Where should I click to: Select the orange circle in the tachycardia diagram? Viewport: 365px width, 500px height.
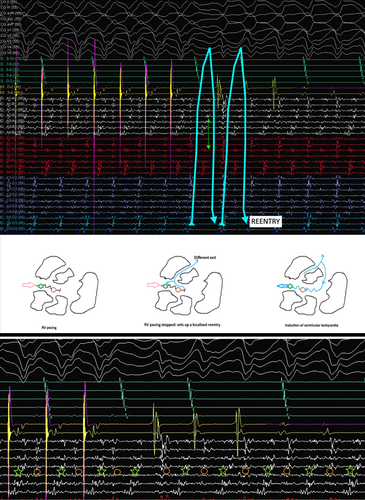coord(302,290)
